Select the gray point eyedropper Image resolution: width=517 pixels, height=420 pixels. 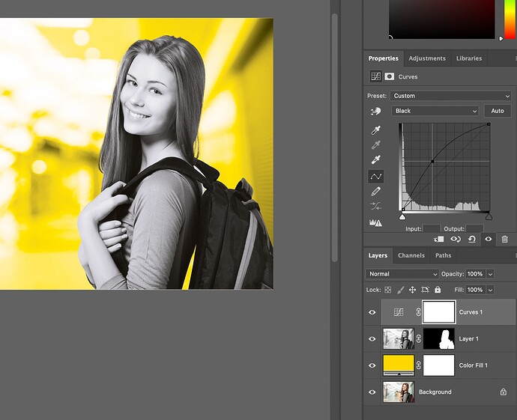[x=376, y=145]
